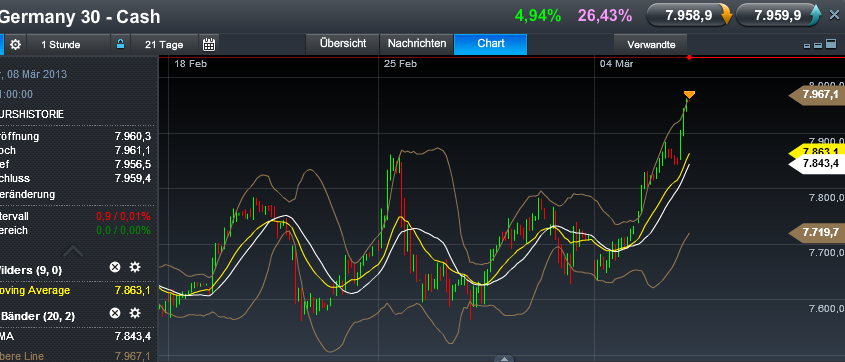
Task: Collapse the price history panel chevron
Action: [x=73, y=251]
